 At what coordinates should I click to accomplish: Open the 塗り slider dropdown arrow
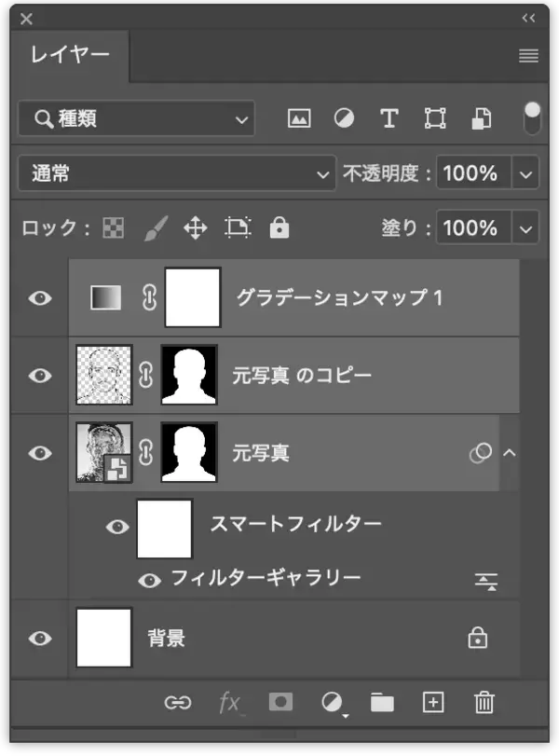525,228
